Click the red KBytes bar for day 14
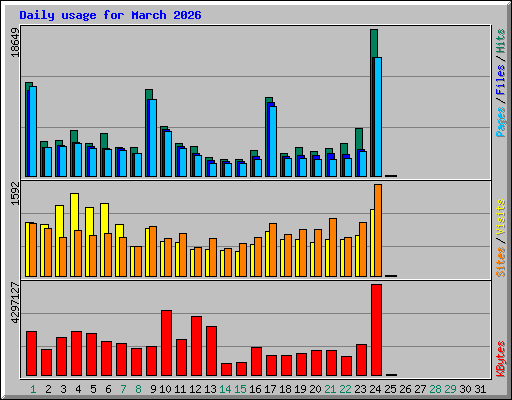Image resolution: width=512 pixels, height=400 pixels. click(226, 369)
